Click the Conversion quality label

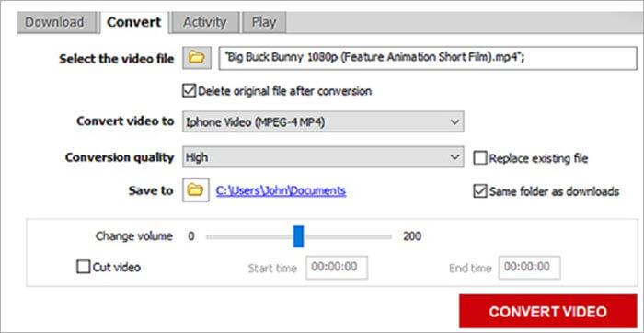120,157
